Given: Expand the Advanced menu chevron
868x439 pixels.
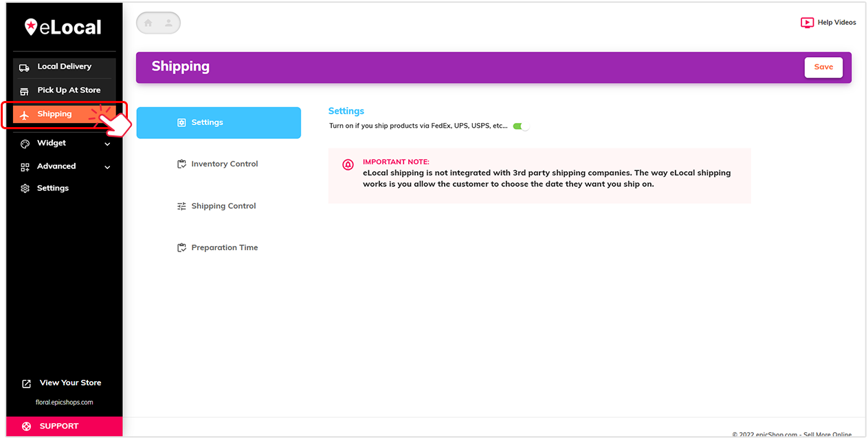Looking at the screenshot, I should click(x=107, y=166).
